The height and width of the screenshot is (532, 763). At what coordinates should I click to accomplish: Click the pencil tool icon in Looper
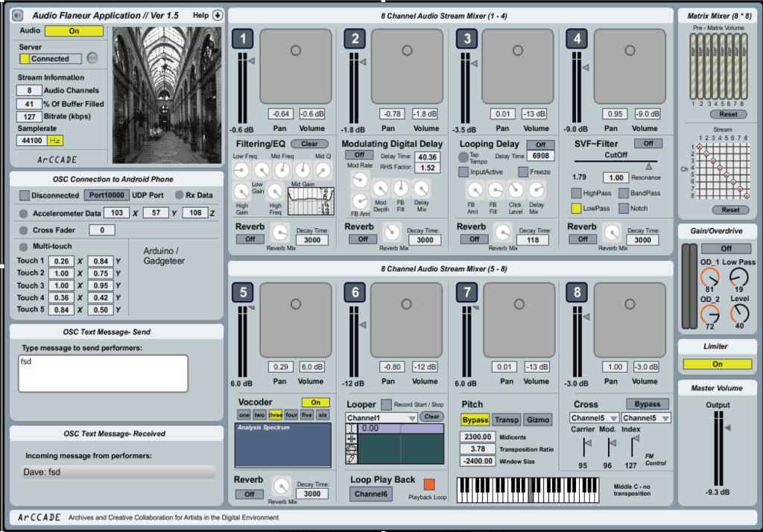pyautogui.click(x=352, y=460)
